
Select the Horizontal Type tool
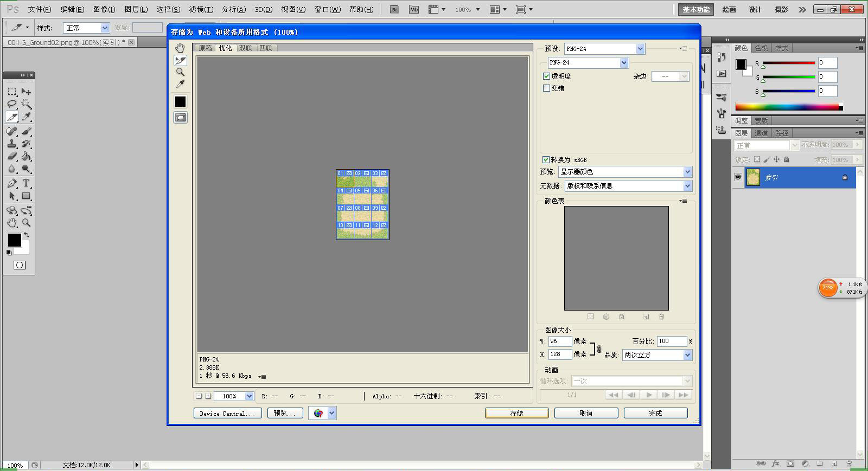26,183
